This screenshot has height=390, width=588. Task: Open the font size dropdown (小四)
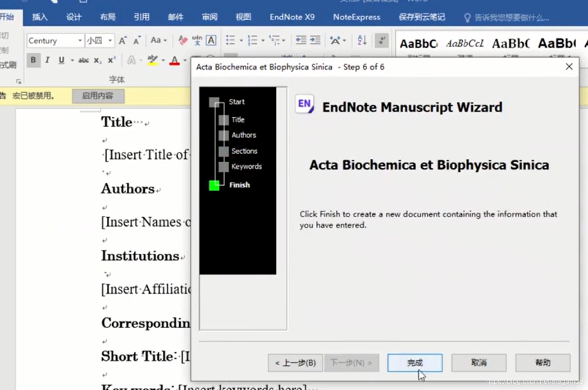(x=110, y=41)
